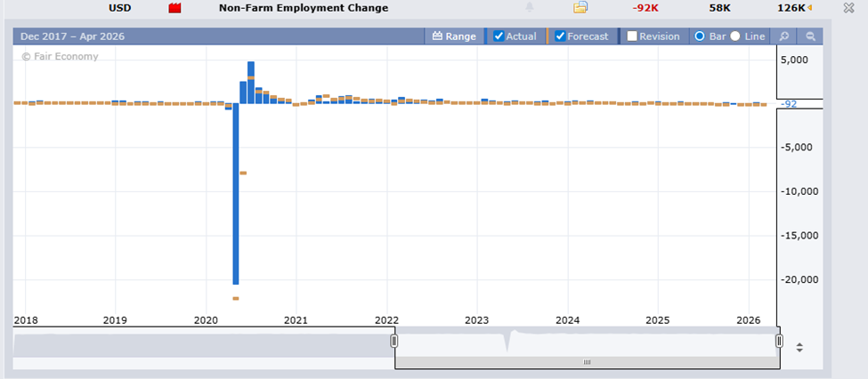Select the Bar chart radio option

(x=699, y=36)
